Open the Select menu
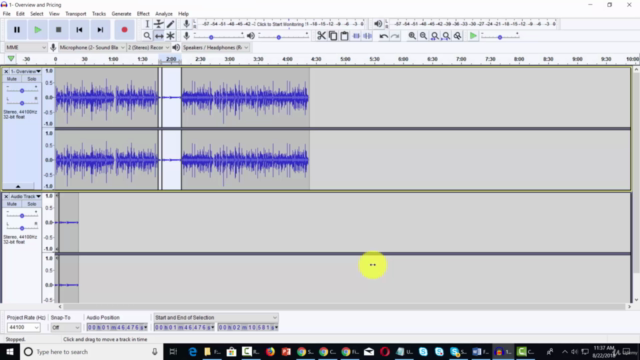 point(36,14)
